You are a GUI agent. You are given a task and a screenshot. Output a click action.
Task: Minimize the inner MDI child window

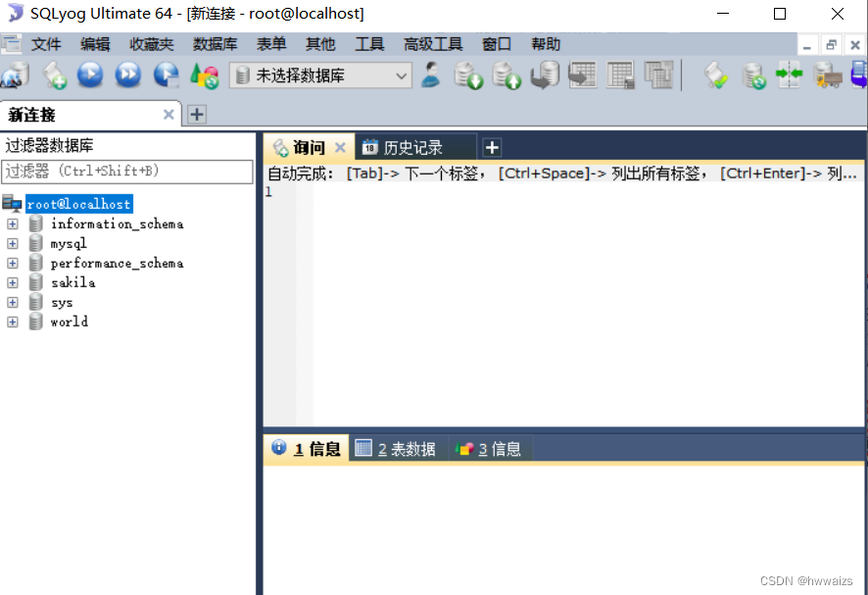pyautogui.click(x=807, y=45)
